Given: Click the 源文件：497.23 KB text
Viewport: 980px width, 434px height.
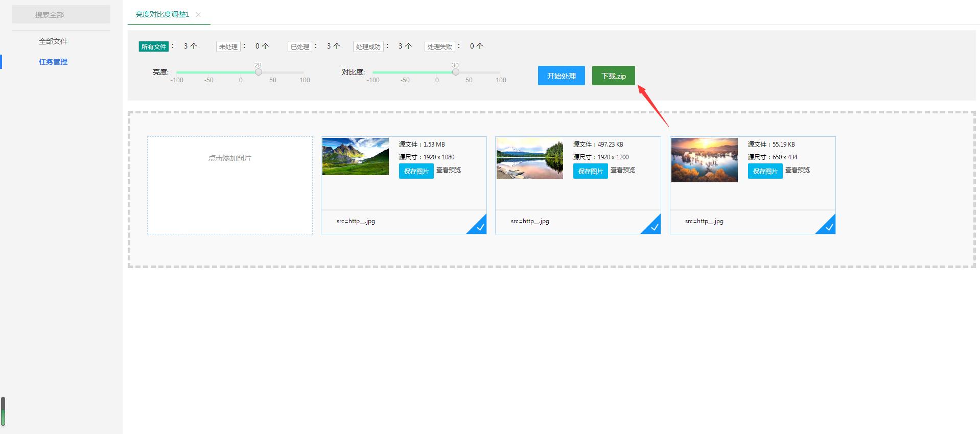Looking at the screenshot, I should pos(598,144).
